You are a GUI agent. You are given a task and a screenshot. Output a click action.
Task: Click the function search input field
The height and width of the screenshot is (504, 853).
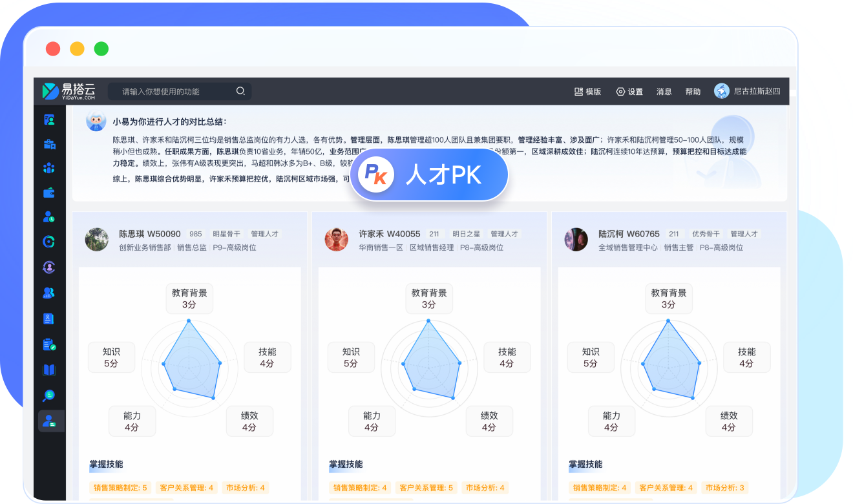pyautogui.click(x=174, y=92)
